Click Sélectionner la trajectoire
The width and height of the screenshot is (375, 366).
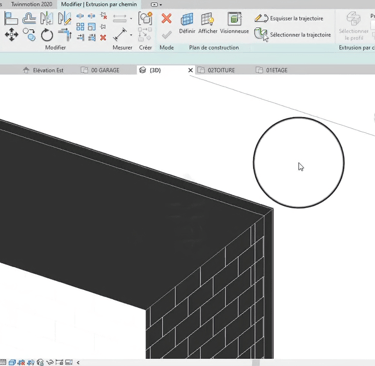coord(292,34)
